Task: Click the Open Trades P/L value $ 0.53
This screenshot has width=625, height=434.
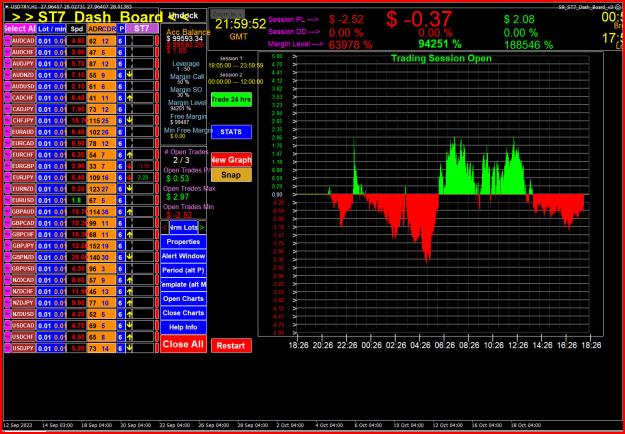Action: [178, 179]
